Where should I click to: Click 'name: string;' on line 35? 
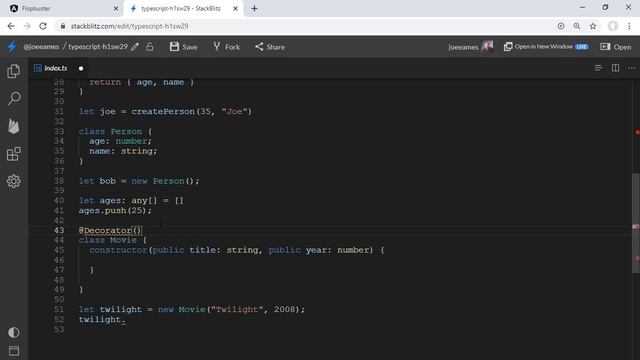click(x=123, y=151)
